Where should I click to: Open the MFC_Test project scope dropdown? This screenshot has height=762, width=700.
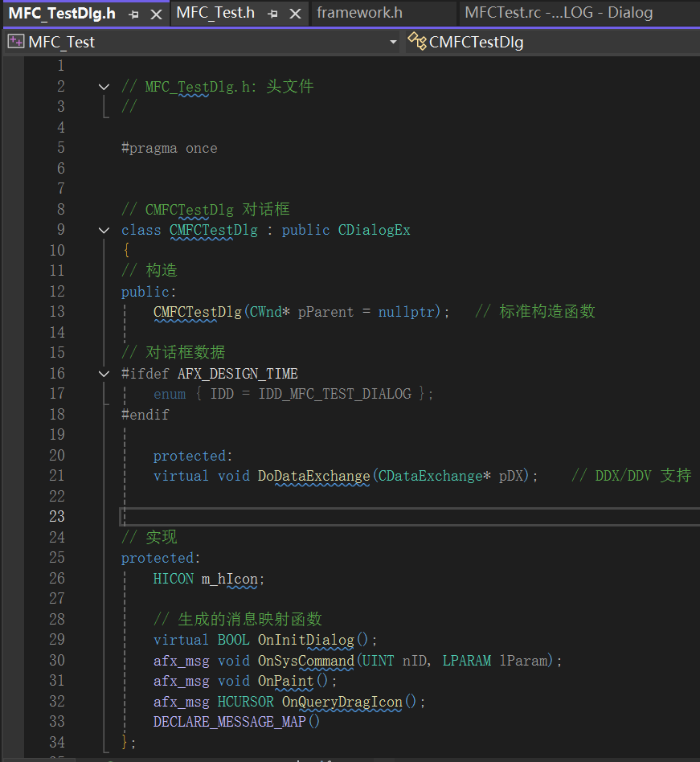click(393, 42)
